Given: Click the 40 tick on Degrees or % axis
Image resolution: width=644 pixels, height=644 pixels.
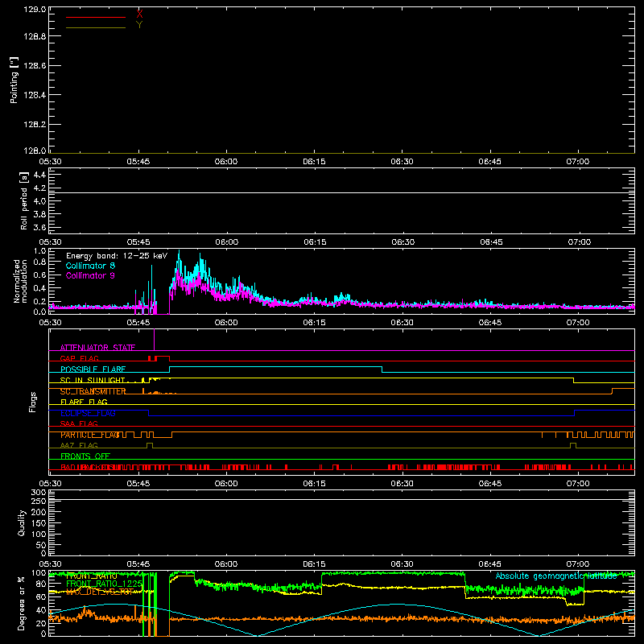Looking at the screenshot, I should pos(41,610).
